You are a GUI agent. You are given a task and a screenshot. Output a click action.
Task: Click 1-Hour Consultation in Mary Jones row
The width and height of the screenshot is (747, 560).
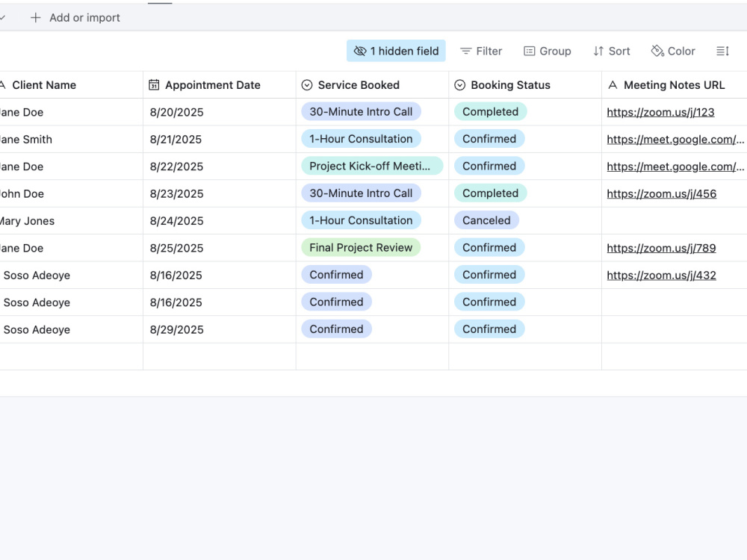tap(361, 220)
